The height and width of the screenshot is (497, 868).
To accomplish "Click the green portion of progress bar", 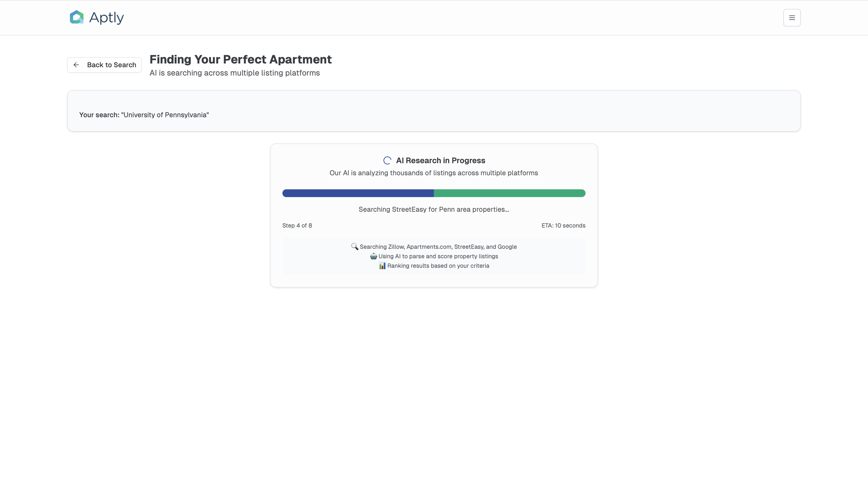I will [509, 193].
